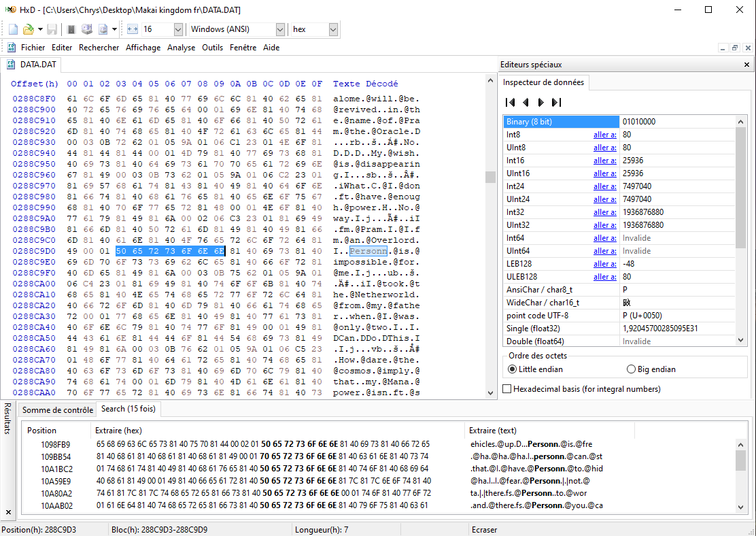This screenshot has height=536, width=756.
Task: Open the Windows (ANSI) encoding dropdown
Action: click(280, 29)
